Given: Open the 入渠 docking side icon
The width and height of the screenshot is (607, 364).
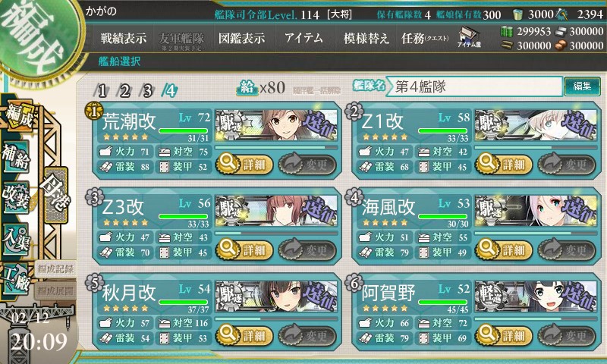Looking at the screenshot, I should coord(16,239).
